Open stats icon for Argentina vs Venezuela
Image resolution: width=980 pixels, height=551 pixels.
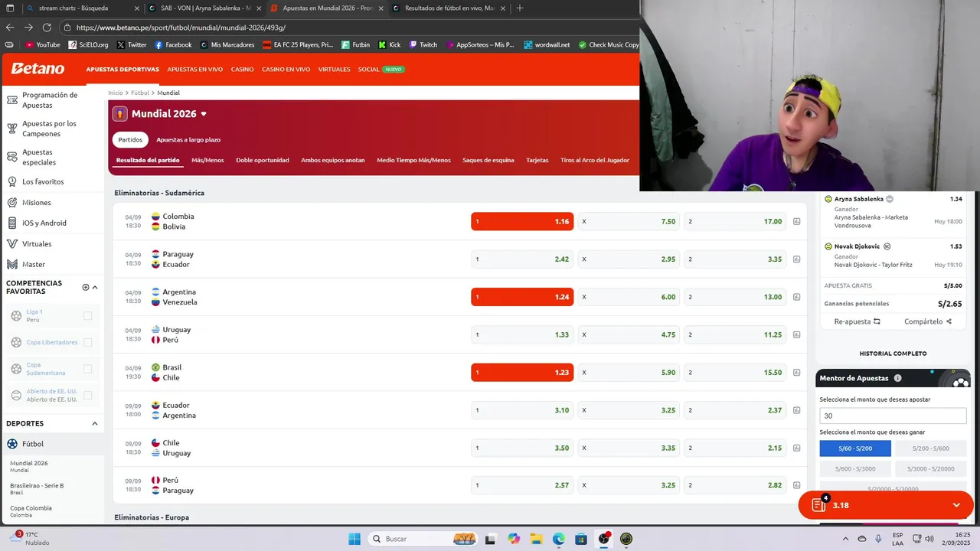797,297
